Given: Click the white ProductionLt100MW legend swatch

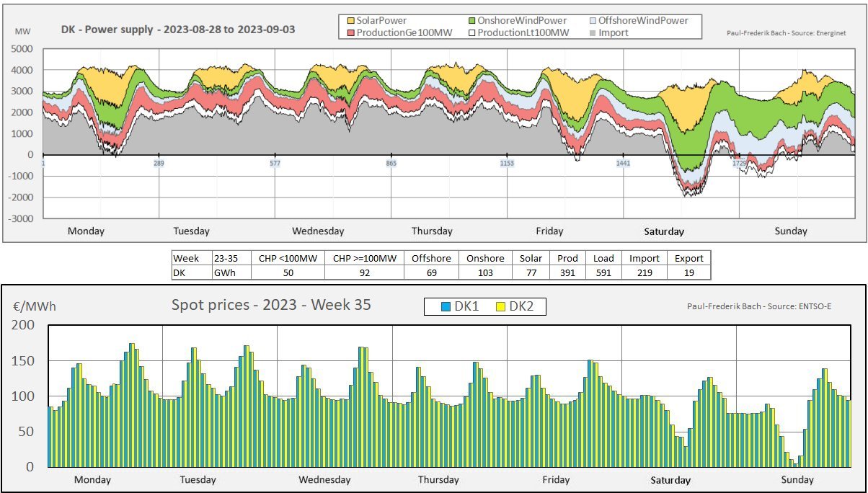Looking at the screenshot, I should click(471, 32).
